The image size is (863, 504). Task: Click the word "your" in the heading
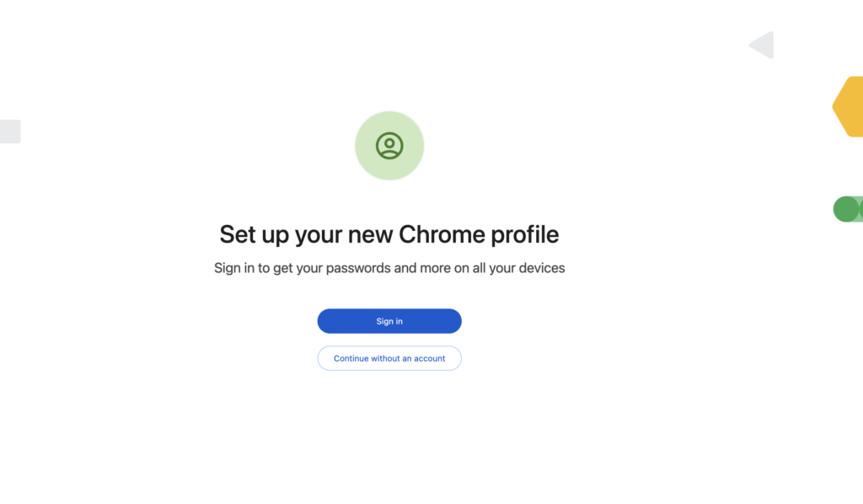318,234
